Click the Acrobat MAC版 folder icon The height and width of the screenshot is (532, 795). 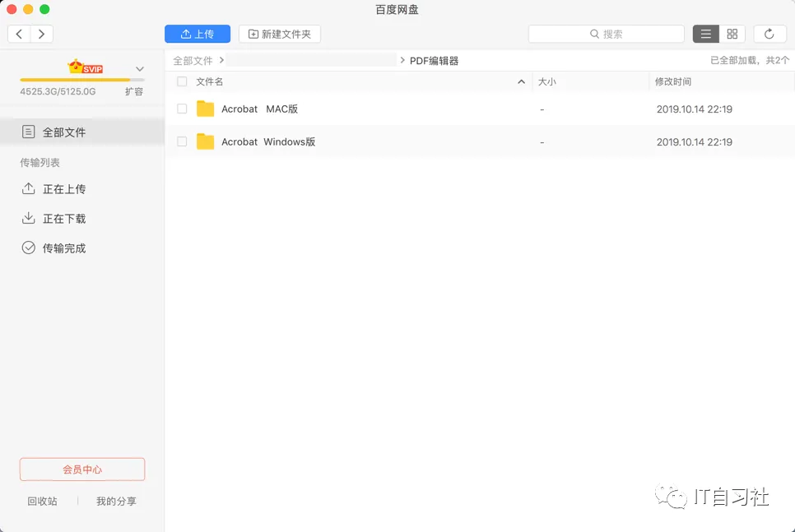pos(206,109)
